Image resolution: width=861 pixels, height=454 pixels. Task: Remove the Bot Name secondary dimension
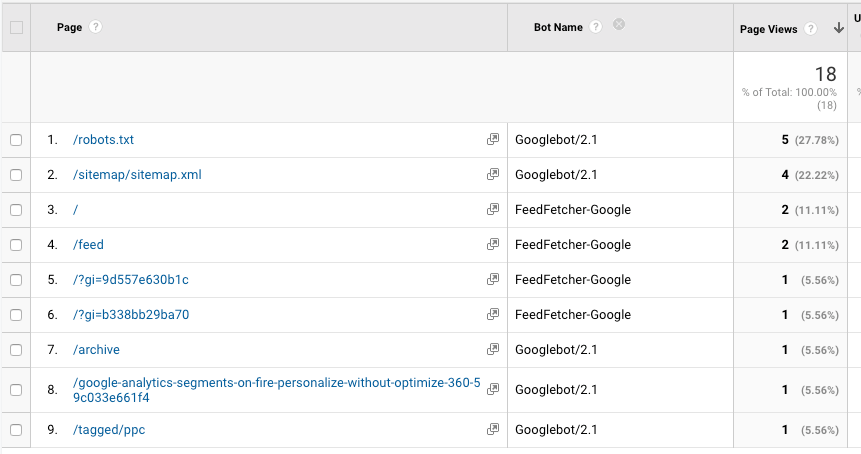[x=619, y=25]
